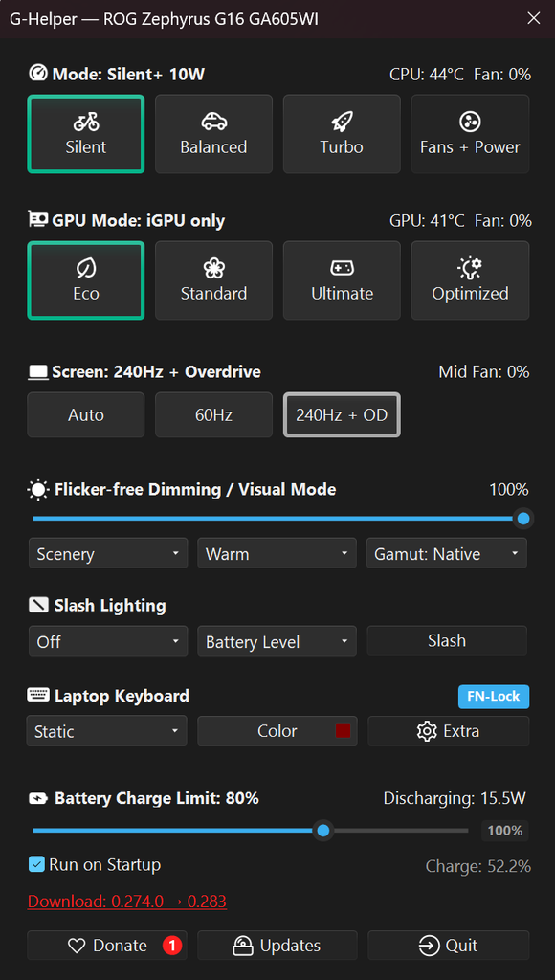Open keyboard Extra settings
The image size is (555, 980).
click(448, 730)
